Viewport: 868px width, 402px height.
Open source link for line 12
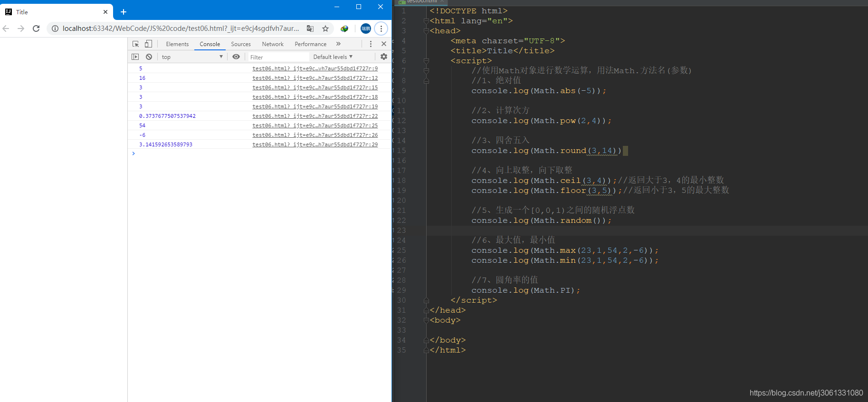[x=315, y=78]
